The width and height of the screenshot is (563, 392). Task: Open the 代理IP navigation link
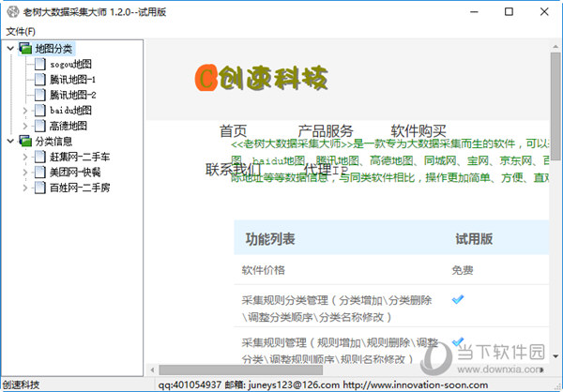pyautogui.click(x=326, y=169)
